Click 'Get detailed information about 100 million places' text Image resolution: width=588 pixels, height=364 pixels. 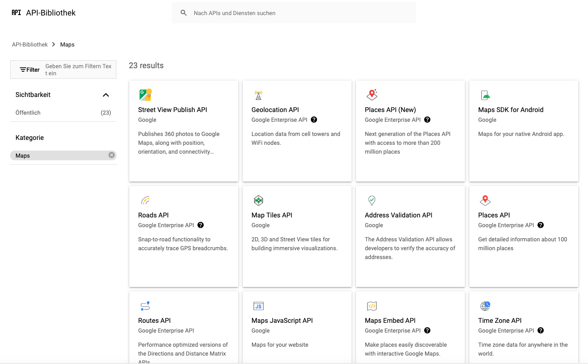pos(522,244)
